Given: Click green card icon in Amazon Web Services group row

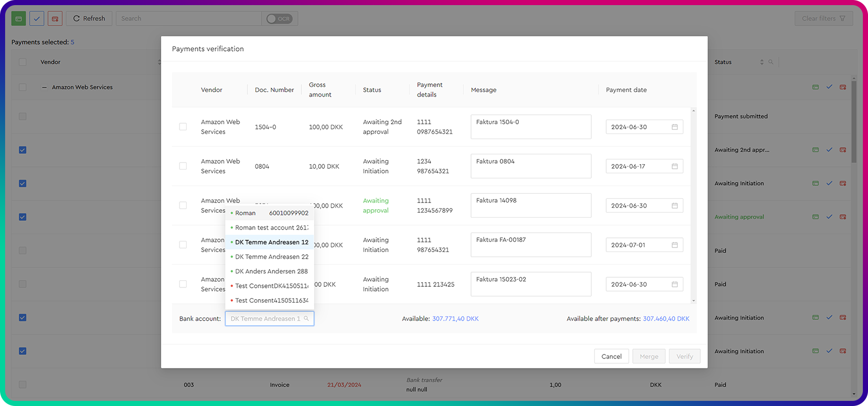Looking at the screenshot, I should click(x=815, y=87).
